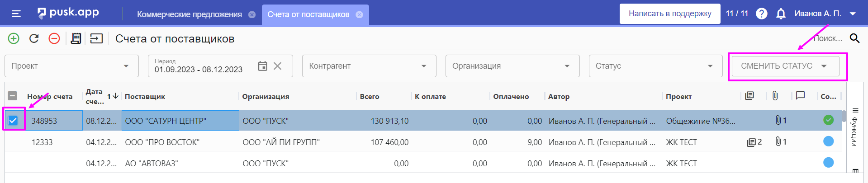868x183 pixels.
Task: Click the Автор column header
Action: [559, 96]
